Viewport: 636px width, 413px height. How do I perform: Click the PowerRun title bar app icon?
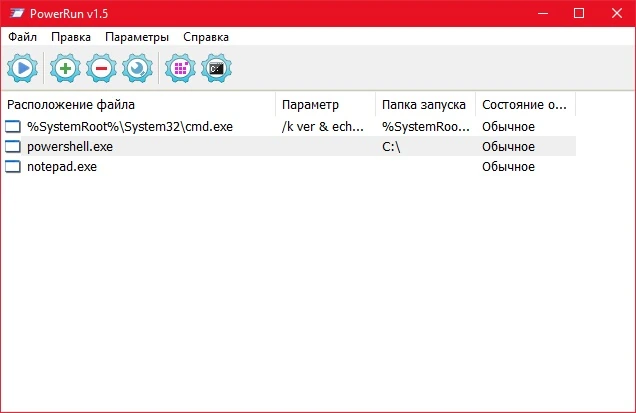[x=17, y=13]
